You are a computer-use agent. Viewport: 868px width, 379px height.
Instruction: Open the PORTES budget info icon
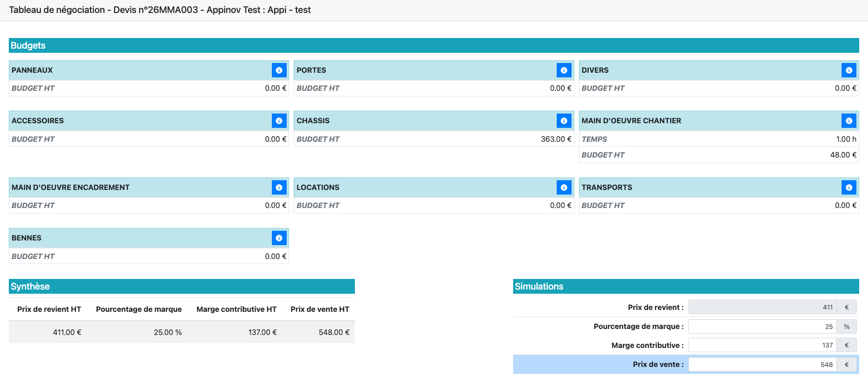click(564, 70)
